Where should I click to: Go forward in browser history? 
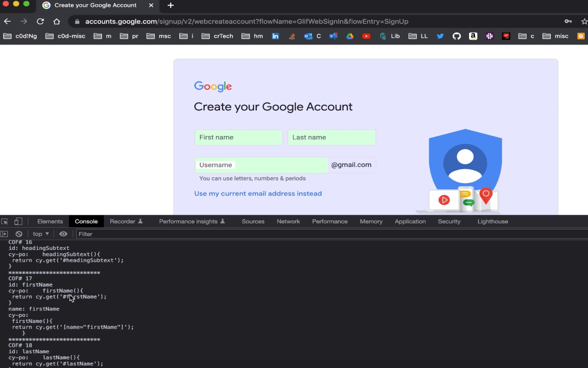(24, 21)
